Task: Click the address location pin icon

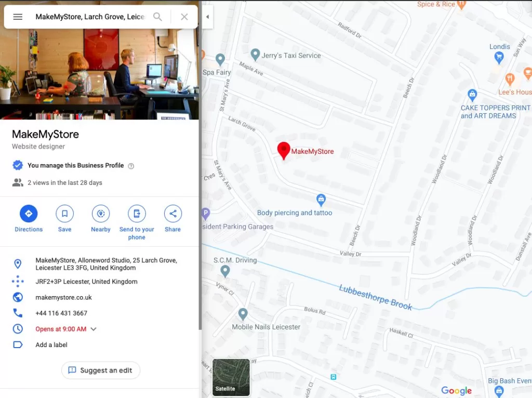Action: pyautogui.click(x=18, y=263)
